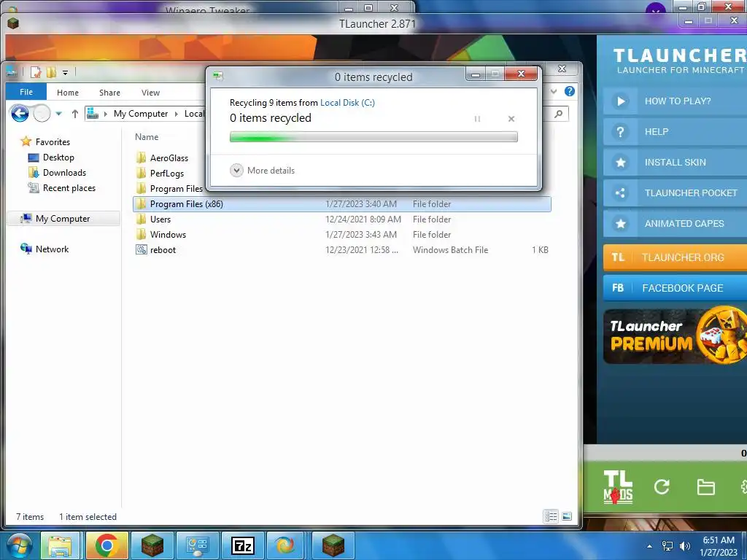Image resolution: width=747 pixels, height=560 pixels.
Task: Select Favorites in navigation pane
Action: click(x=53, y=142)
